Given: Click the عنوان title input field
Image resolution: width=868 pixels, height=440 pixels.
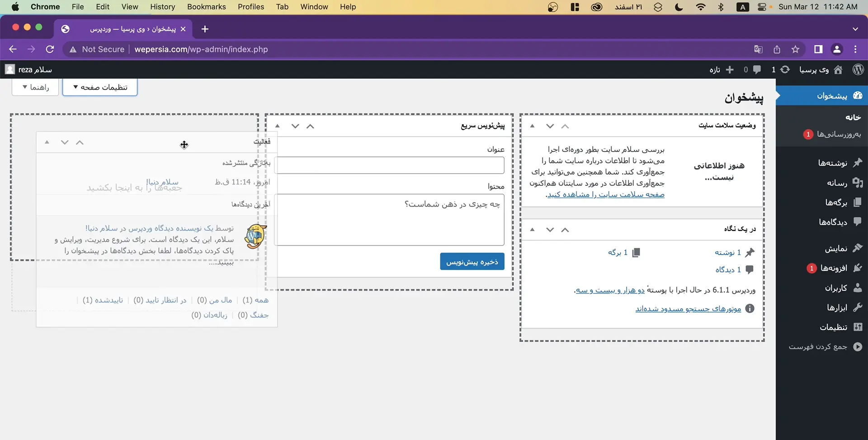Looking at the screenshot, I should (389, 165).
